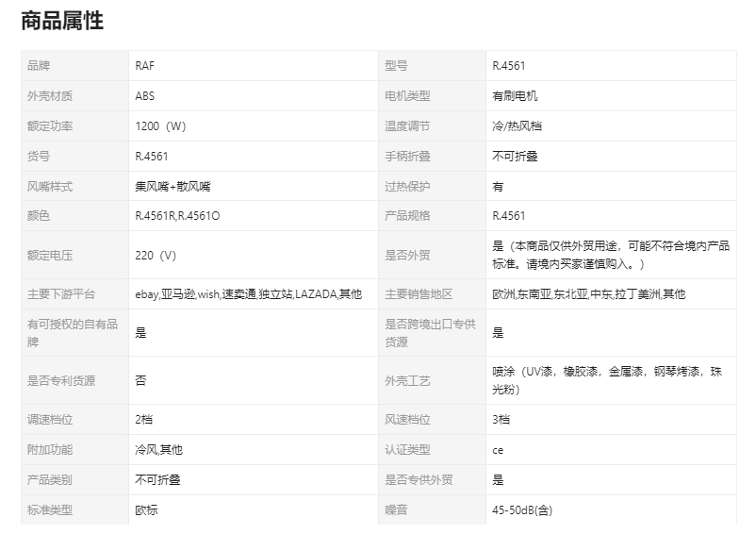Select the platforms list starting with ebay
The height and width of the screenshot is (534, 756).
tap(248, 294)
